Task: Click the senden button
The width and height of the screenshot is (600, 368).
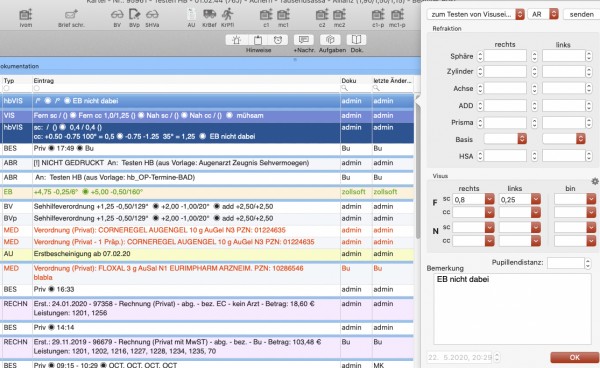Action: (x=581, y=14)
